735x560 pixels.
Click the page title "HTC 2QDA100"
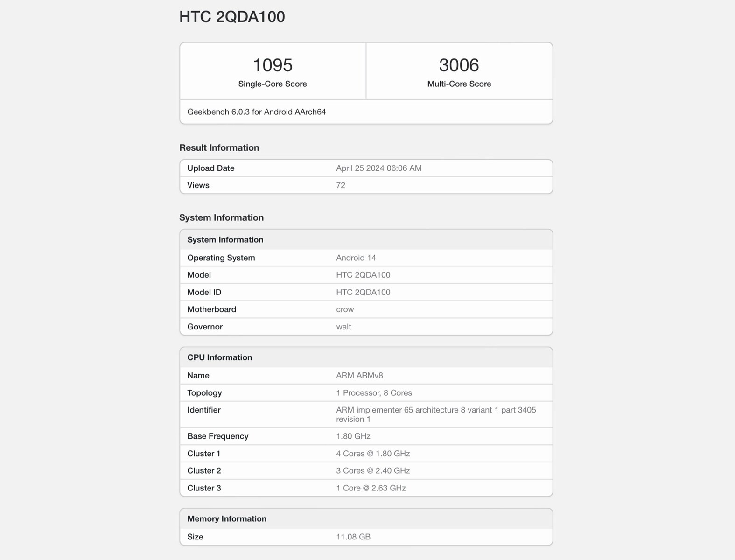232,17
